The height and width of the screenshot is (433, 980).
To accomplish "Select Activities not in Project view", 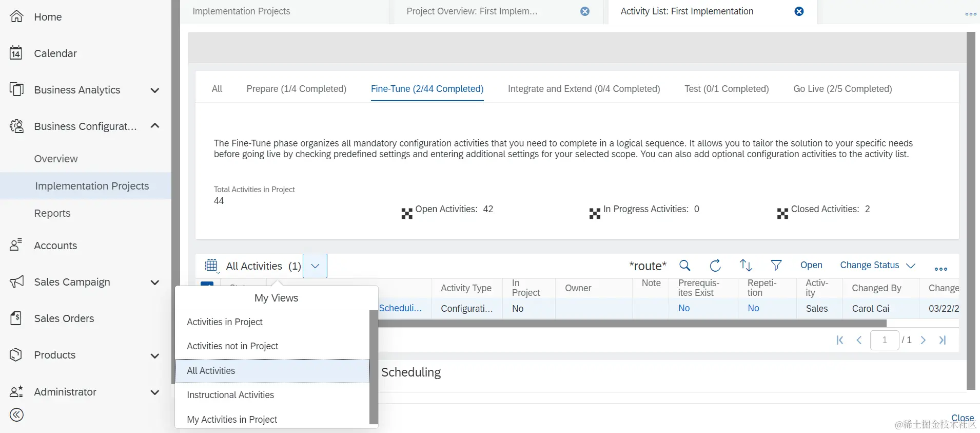I will click(x=232, y=346).
